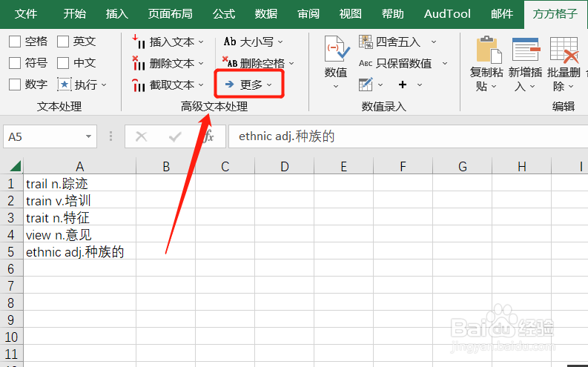Toggle the Number (数字) checkbox

[14, 85]
